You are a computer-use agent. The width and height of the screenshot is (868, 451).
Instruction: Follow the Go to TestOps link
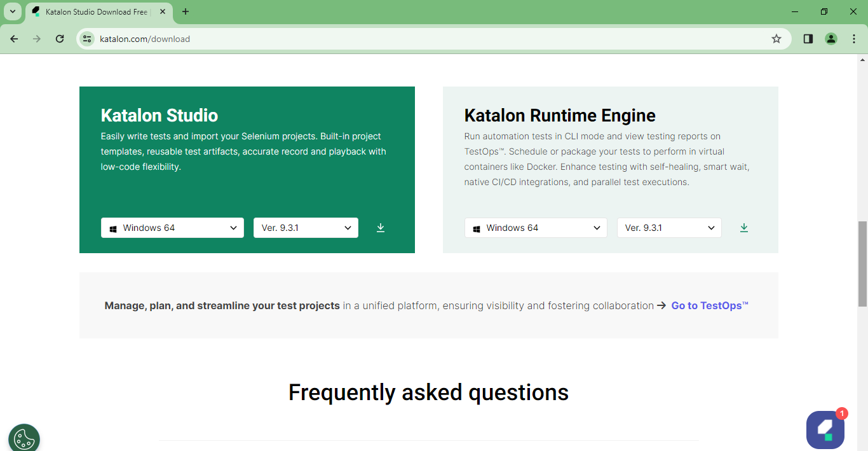pos(709,305)
